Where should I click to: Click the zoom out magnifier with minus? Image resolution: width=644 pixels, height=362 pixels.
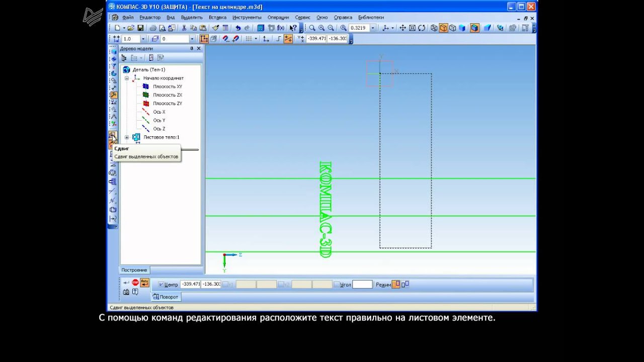[x=331, y=28]
